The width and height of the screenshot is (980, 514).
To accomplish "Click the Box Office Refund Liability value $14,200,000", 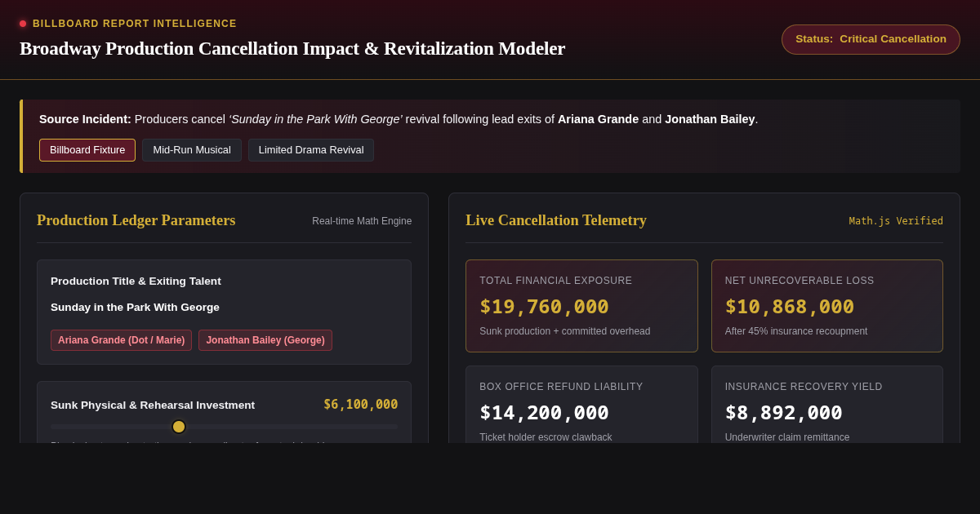I will (x=544, y=413).
